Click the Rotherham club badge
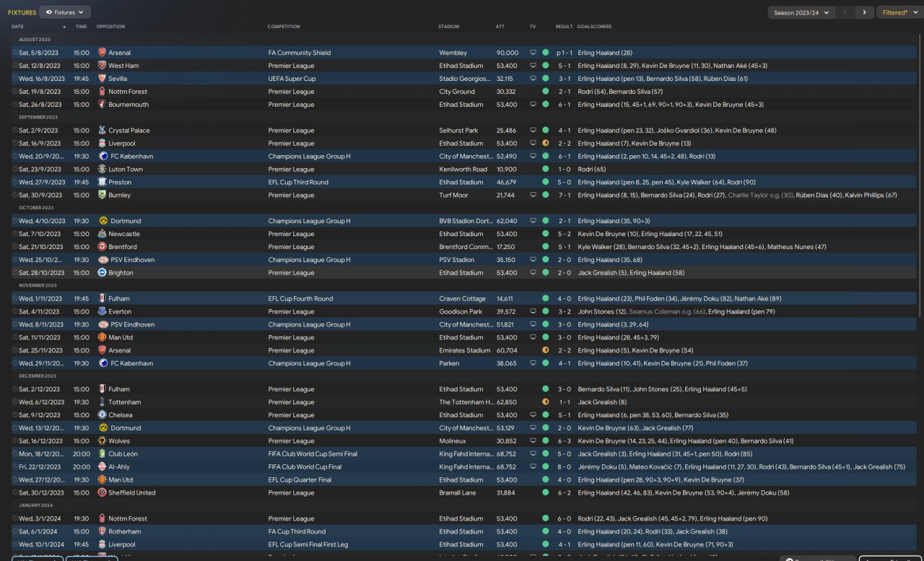Image resolution: width=924 pixels, height=561 pixels. pyautogui.click(x=102, y=532)
